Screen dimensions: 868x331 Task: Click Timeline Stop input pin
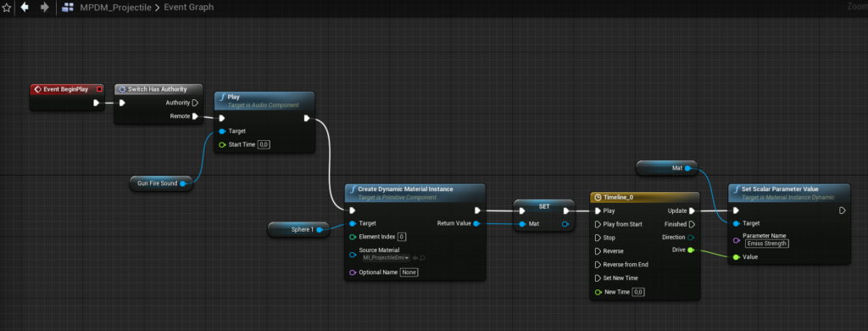pyautogui.click(x=598, y=238)
